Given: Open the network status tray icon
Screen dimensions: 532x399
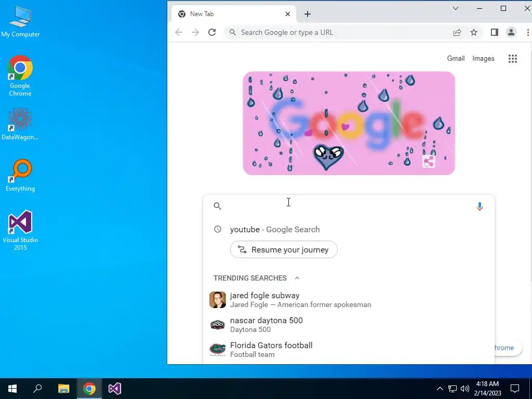Looking at the screenshot, I should pos(453,389).
